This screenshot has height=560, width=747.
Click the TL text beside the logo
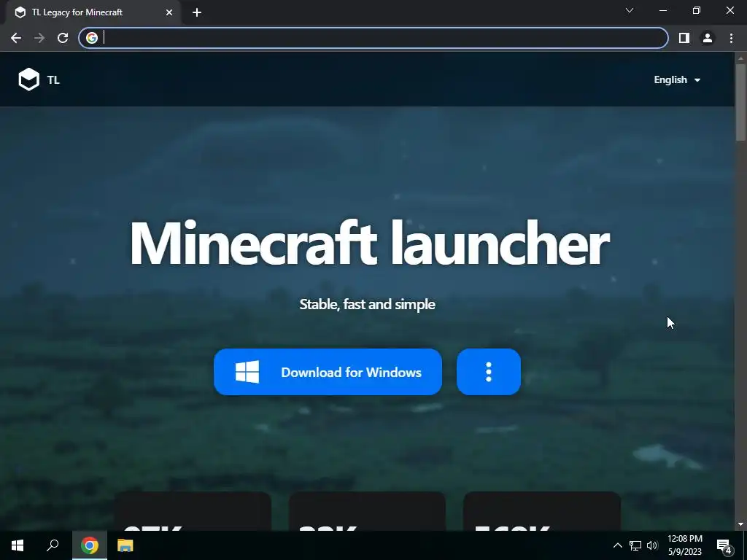click(x=53, y=80)
